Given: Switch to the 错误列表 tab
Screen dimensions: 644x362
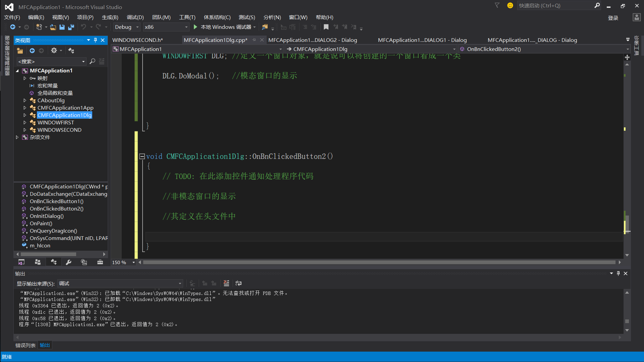Looking at the screenshot, I should click(25, 345).
